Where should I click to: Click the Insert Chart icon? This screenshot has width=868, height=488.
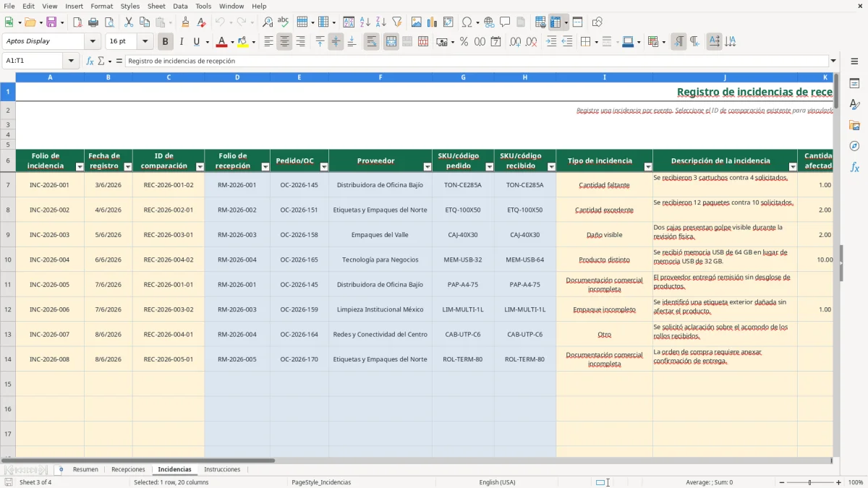[433, 22]
